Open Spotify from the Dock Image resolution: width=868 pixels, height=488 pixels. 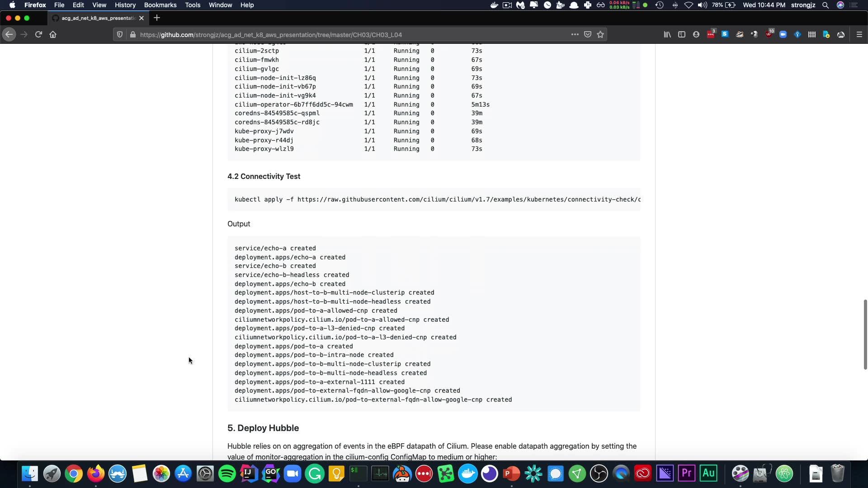pyautogui.click(x=227, y=474)
